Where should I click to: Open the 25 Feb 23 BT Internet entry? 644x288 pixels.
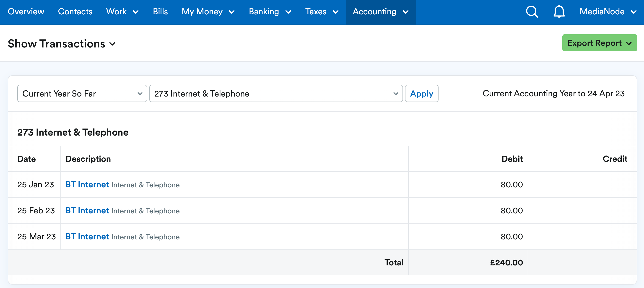coord(87,211)
